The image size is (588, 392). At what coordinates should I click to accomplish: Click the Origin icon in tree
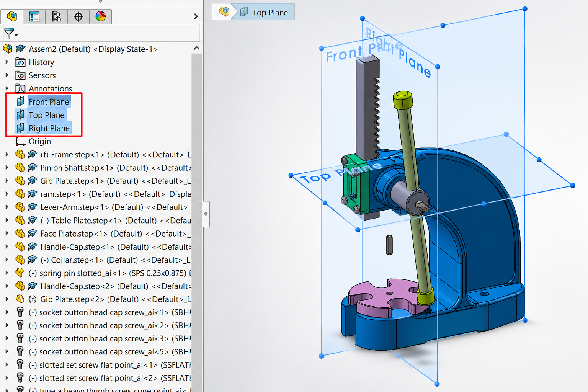pos(20,142)
